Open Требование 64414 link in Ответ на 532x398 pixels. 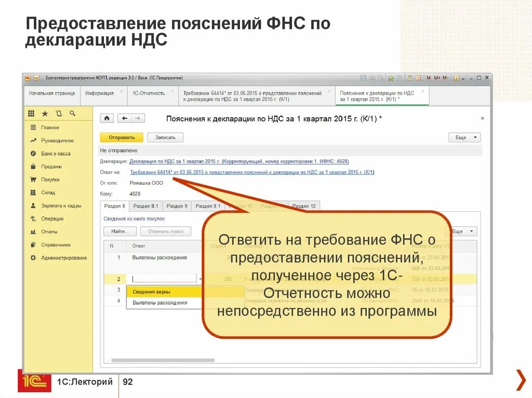point(252,172)
